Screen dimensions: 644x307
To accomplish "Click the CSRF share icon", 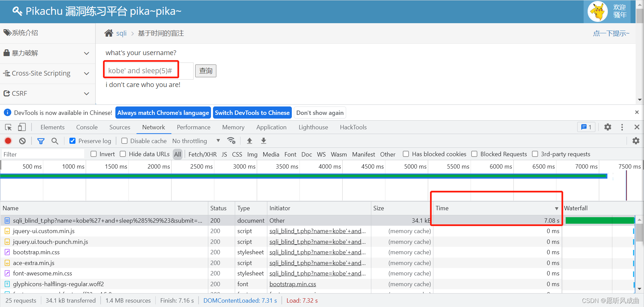I will pos(7,93).
